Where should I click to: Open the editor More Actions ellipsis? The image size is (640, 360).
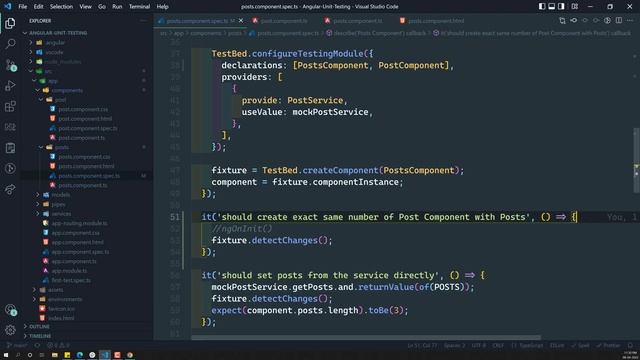[630, 20]
